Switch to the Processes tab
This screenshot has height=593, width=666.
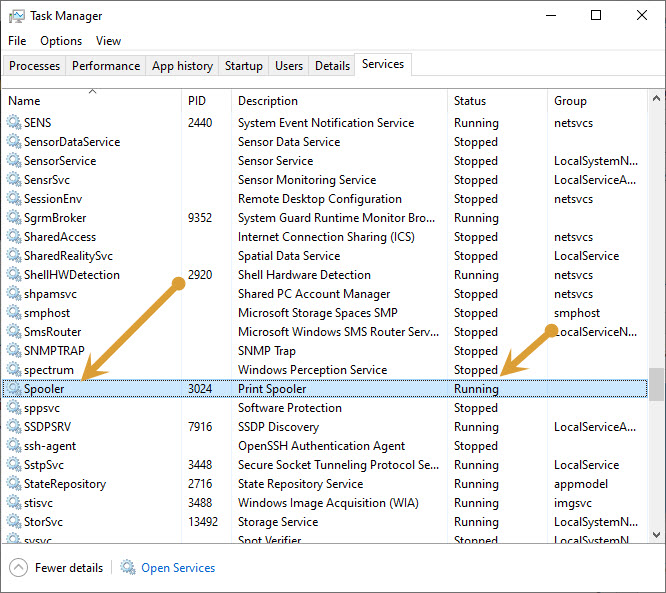click(x=34, y=66)
